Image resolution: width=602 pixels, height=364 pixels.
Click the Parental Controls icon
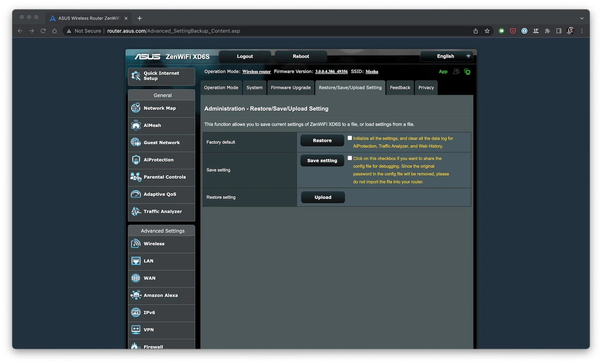point(136,177)
